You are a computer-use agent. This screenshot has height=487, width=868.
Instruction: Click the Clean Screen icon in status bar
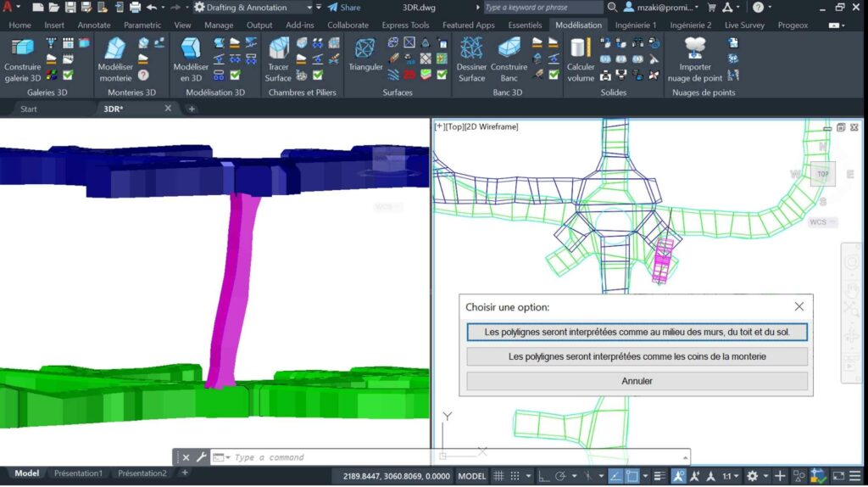click(x=838, y=475)
